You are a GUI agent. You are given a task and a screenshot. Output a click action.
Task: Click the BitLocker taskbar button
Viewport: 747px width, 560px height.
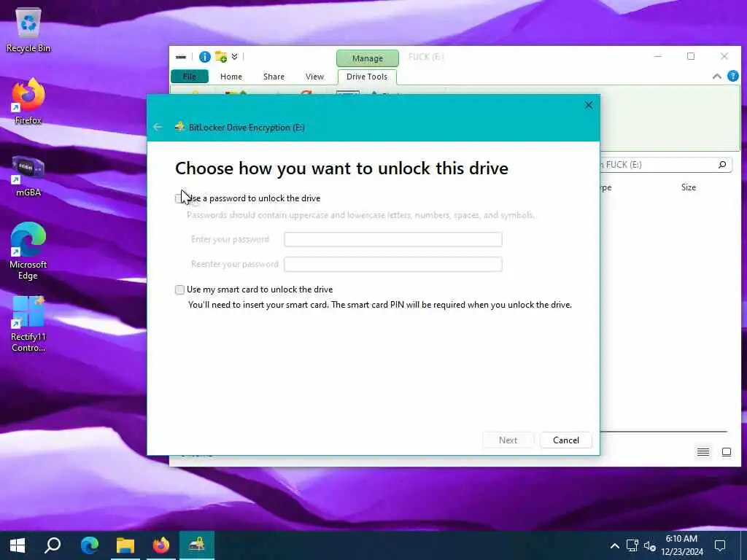tap(197, 545)
